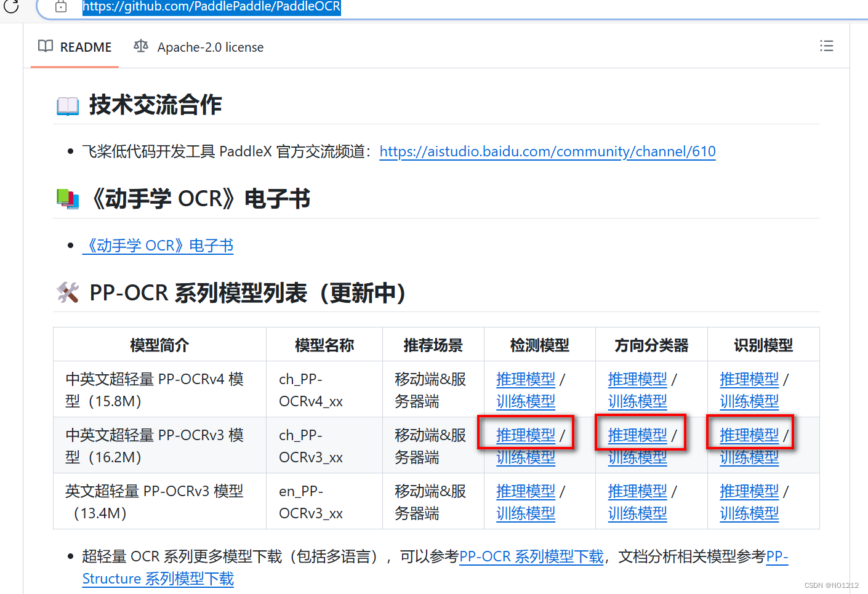Open the README tab
This screenshot has width=868, height=594.
point(74,47)
